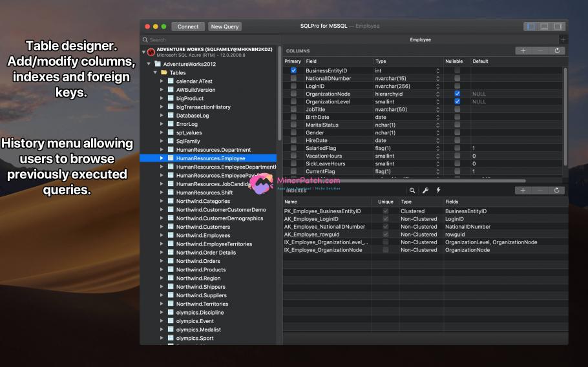The width and height of the screenshot is (588, 367).
Task: Click table icon beside calendar.ATest
Action: pyautogui.click(x=171, y=81)
